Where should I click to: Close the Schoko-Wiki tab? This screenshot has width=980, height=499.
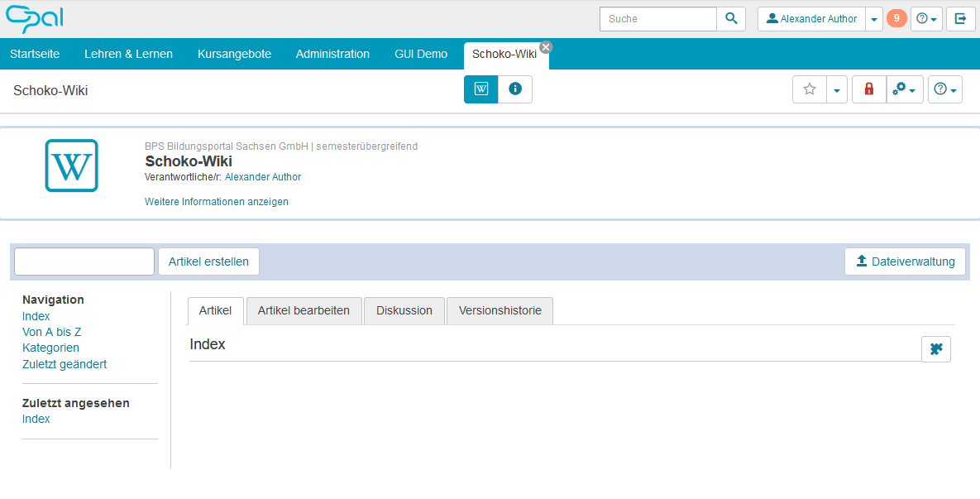point(546,47)
